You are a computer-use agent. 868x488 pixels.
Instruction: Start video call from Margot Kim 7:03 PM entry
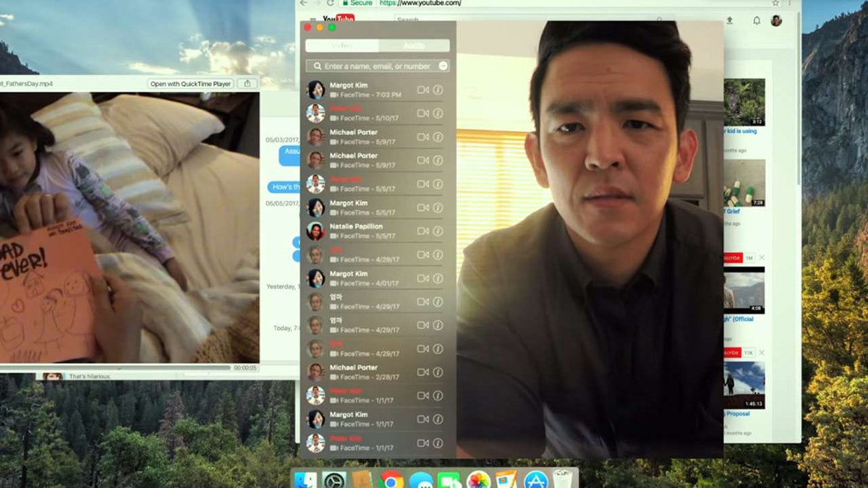tap(423, 90)
